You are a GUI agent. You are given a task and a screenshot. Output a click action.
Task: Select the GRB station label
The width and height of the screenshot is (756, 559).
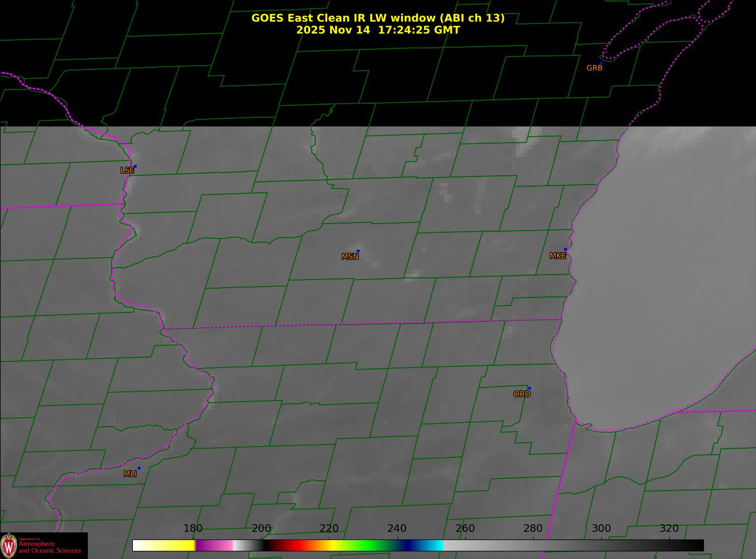pos(594,68)
